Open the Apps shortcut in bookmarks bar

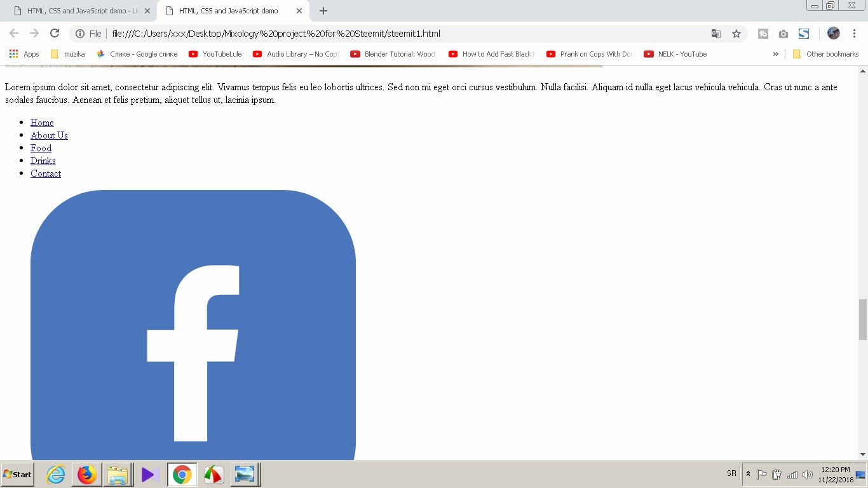click(24, 54)
